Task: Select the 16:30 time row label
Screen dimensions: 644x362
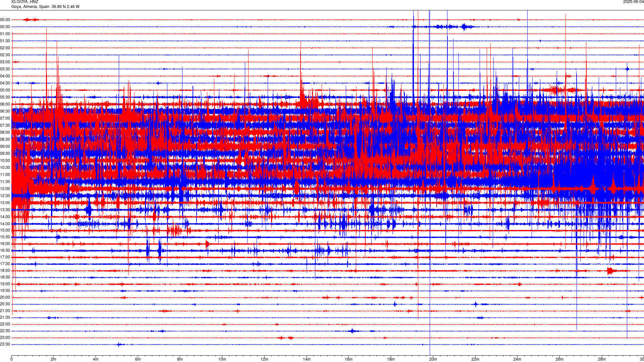Action: (x=5, y=250)
